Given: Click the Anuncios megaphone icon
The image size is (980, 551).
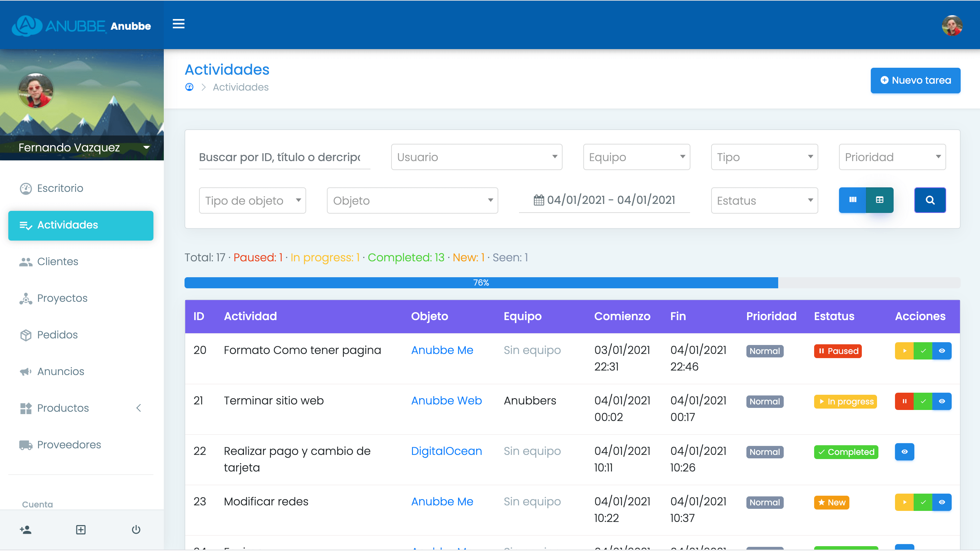Looking at the screenshot, I should click(26, 371).
